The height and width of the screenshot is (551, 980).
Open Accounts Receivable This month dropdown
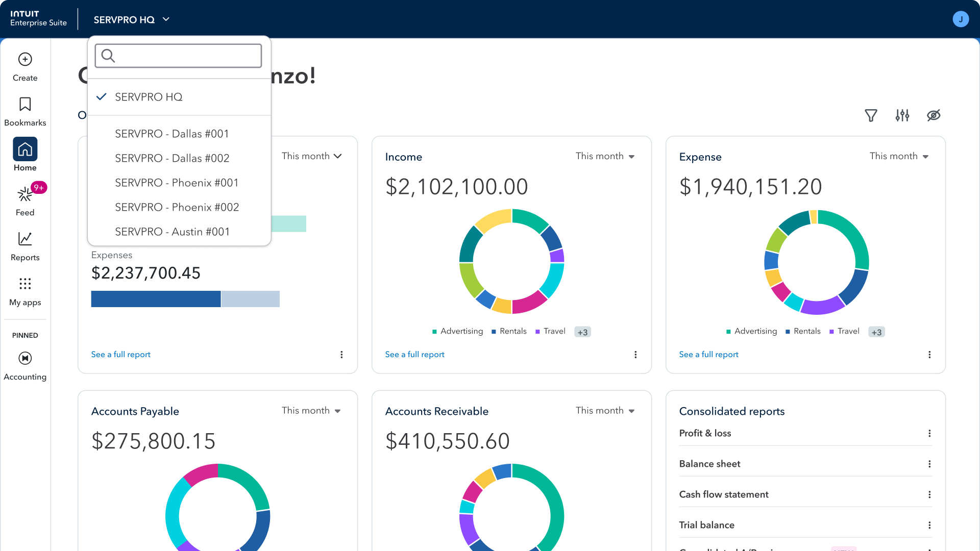pos(605,411)
